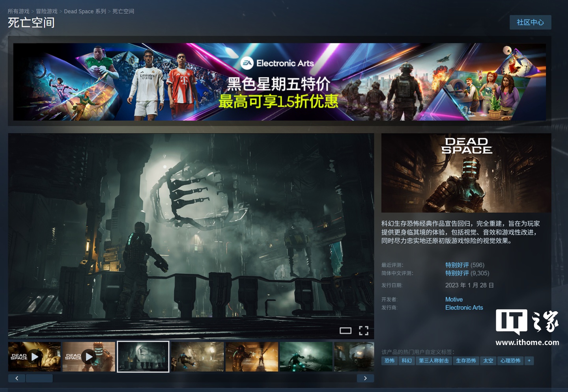The image size is (568, 392).
Task: Browse the 生存恐怖 tag
Action: point(466,360)
